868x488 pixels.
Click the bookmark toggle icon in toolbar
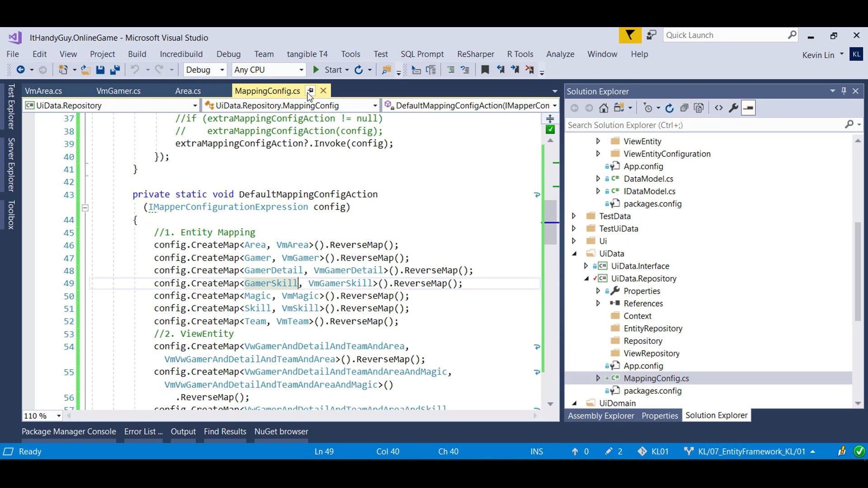click(x=485, y=70)
